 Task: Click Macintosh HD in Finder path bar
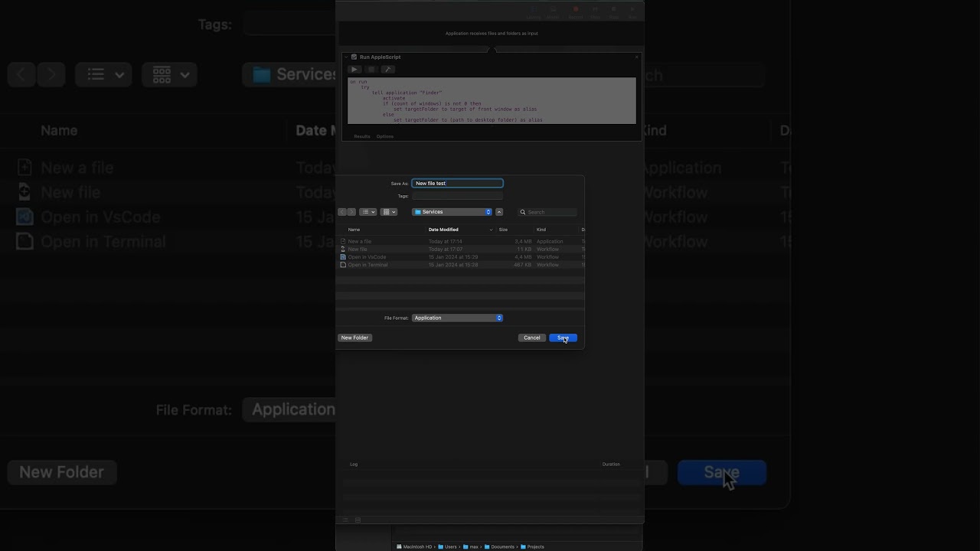414,546
